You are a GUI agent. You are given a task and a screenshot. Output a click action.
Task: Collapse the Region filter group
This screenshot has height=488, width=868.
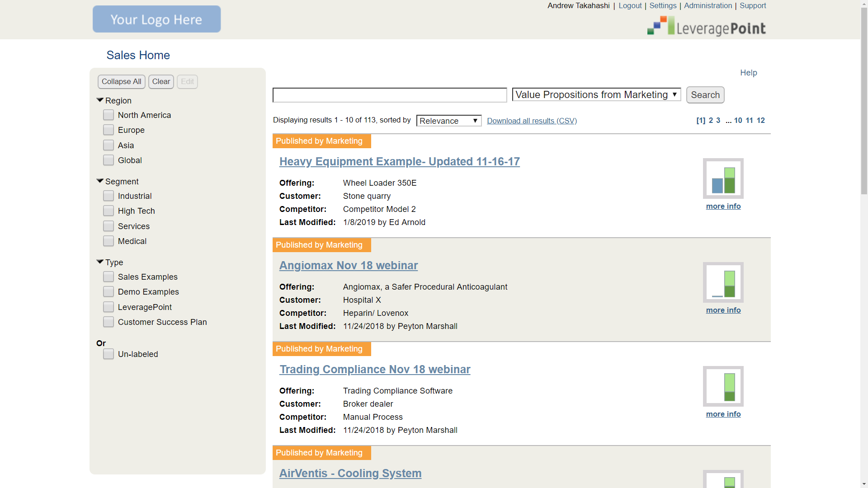[x=100, y=100]
